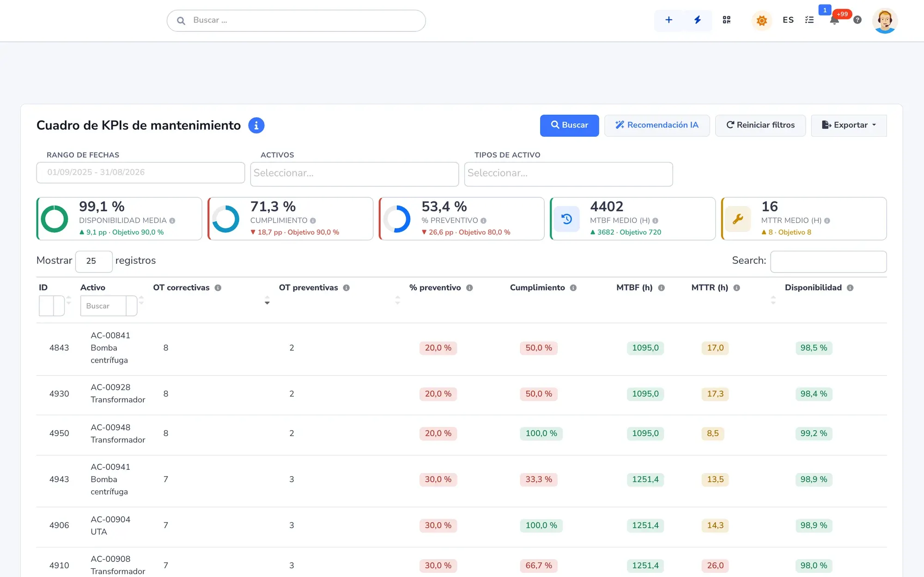Change the Mostrar registros count field
Image resolution: width=924 pixels, height=577 pixels.
click(x=94, y=261)
